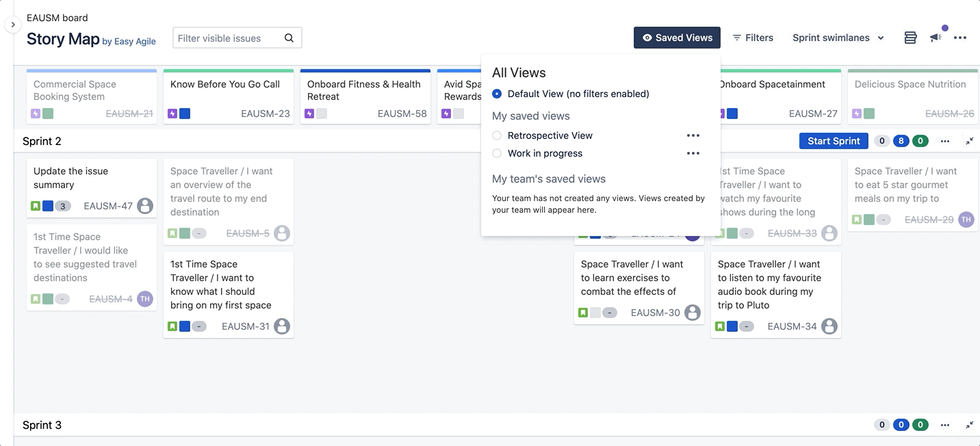
Task: Select the Default View radio button
Action: [497, 94]
